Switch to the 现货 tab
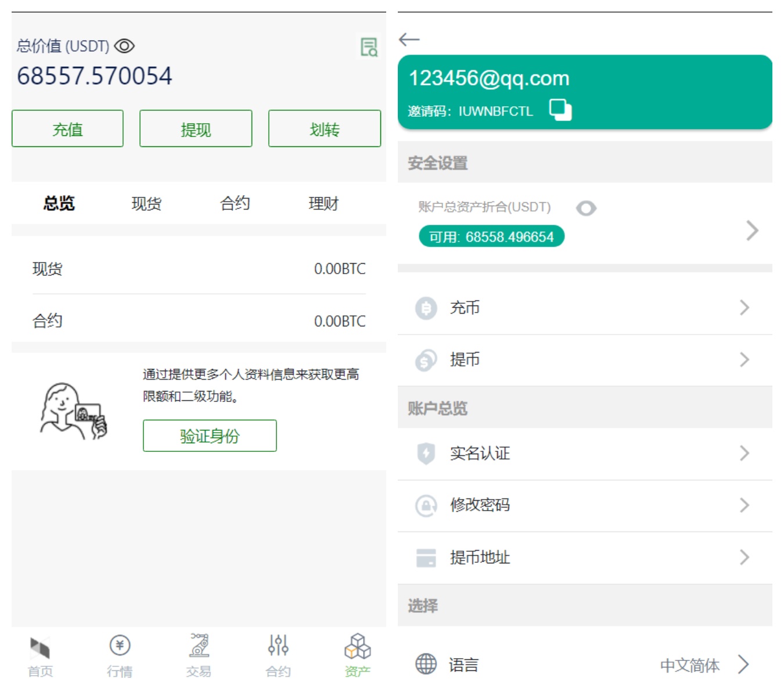 pyautogui.click(x=146, y=203)
